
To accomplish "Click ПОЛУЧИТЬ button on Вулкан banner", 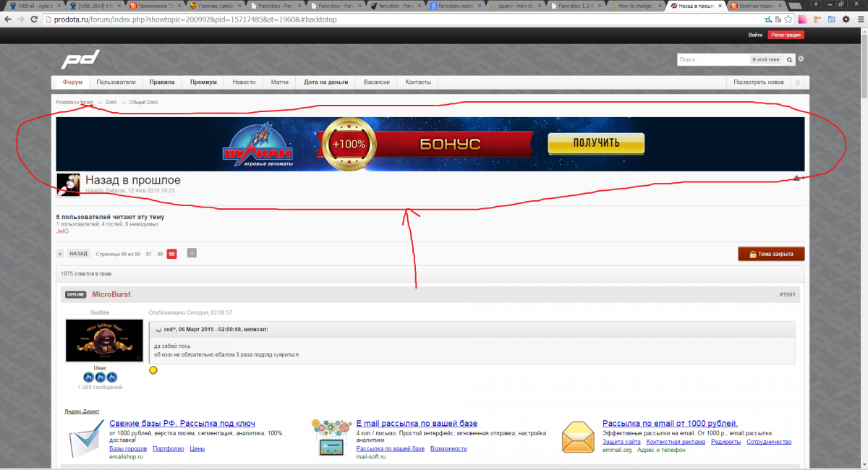I will click(x=596, y=143).
